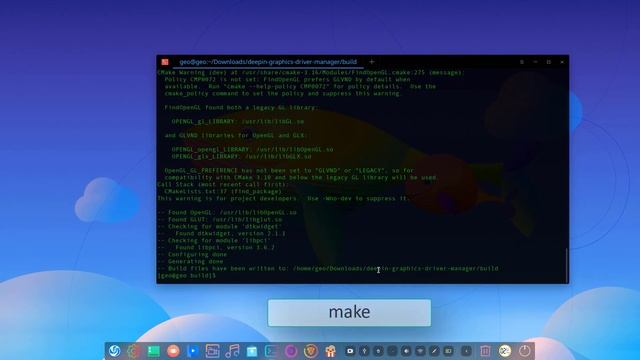Click the [geo@geo build]$ prompt line
640x360 pixels.
[x=187, y=276]
